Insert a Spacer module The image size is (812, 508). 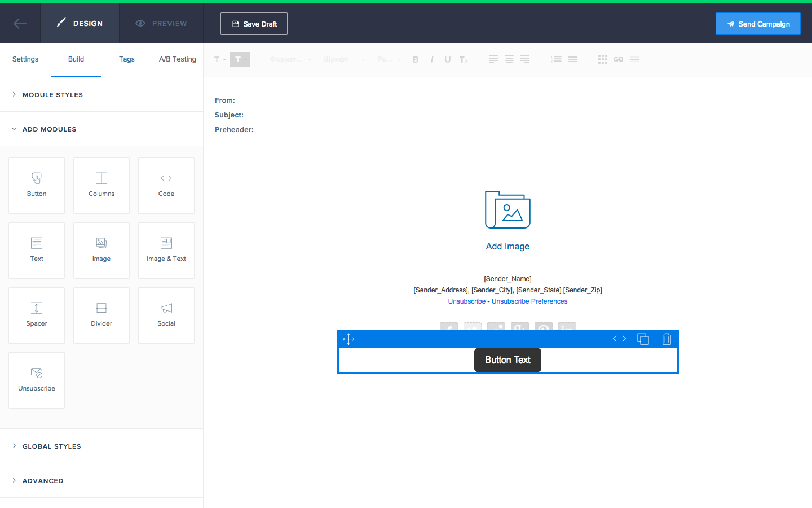36,316
